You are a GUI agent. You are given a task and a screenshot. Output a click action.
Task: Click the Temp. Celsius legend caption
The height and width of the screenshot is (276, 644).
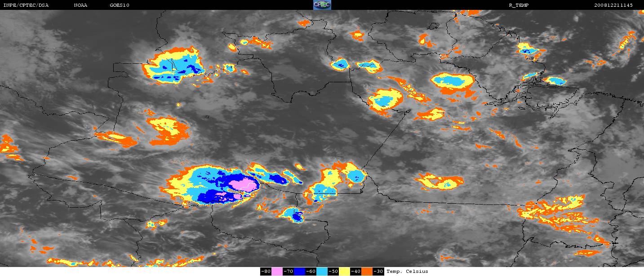point(407,272)
